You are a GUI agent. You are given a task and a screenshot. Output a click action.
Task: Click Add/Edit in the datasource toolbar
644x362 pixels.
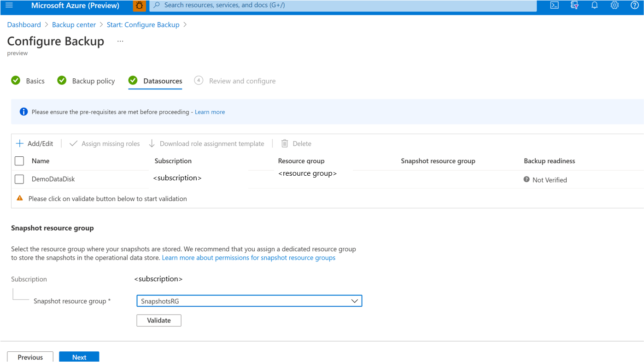pos(35,143)
